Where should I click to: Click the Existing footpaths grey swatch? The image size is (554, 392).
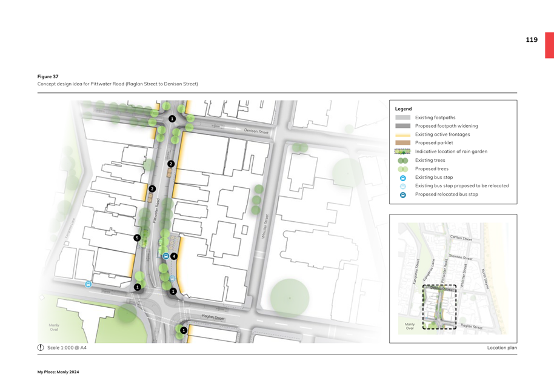[402, 118]
